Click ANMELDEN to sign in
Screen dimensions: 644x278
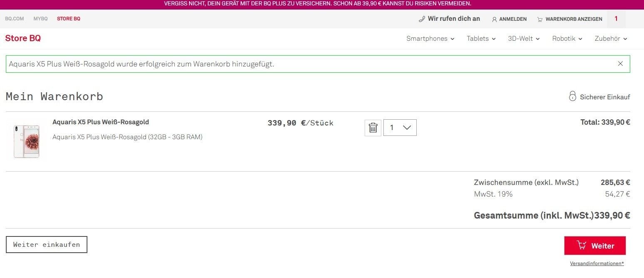coord(513,19)
